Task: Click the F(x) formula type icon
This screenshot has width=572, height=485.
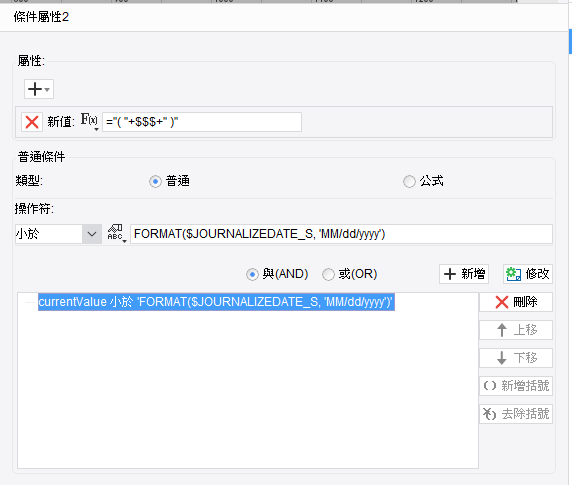Action: (89, 121)
